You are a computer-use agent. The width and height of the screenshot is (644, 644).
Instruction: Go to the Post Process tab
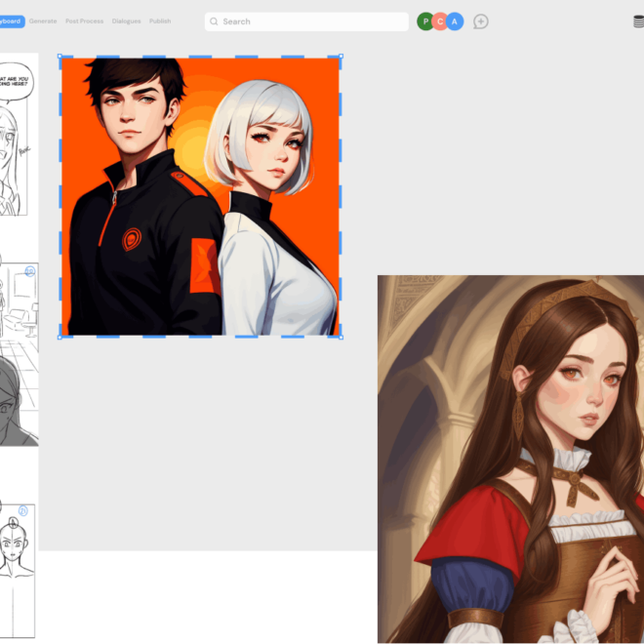point(84,20)
